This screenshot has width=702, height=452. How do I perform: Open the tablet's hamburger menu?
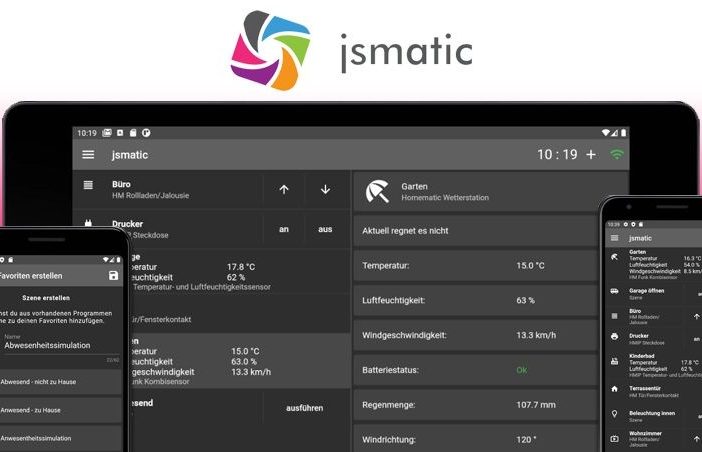pos(88,154)
